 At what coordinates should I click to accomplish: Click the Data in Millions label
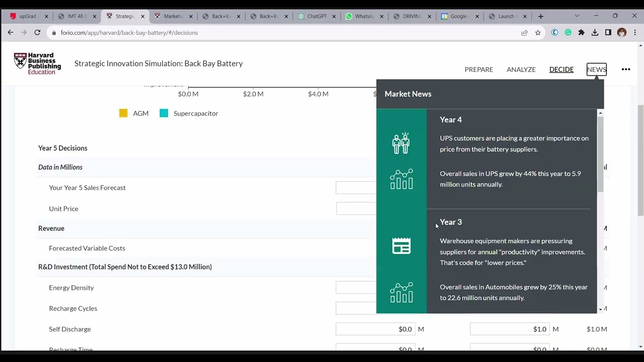[60, 167]
